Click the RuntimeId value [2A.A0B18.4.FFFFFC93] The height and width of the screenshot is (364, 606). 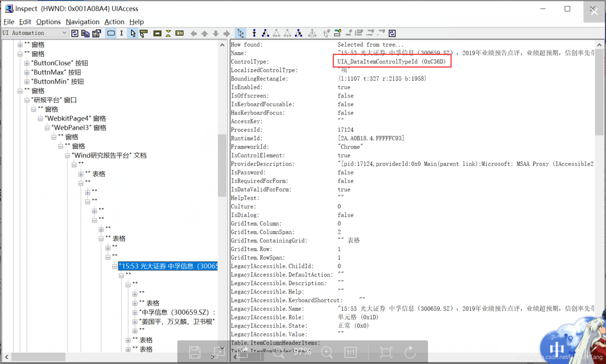tap(371, 138)
